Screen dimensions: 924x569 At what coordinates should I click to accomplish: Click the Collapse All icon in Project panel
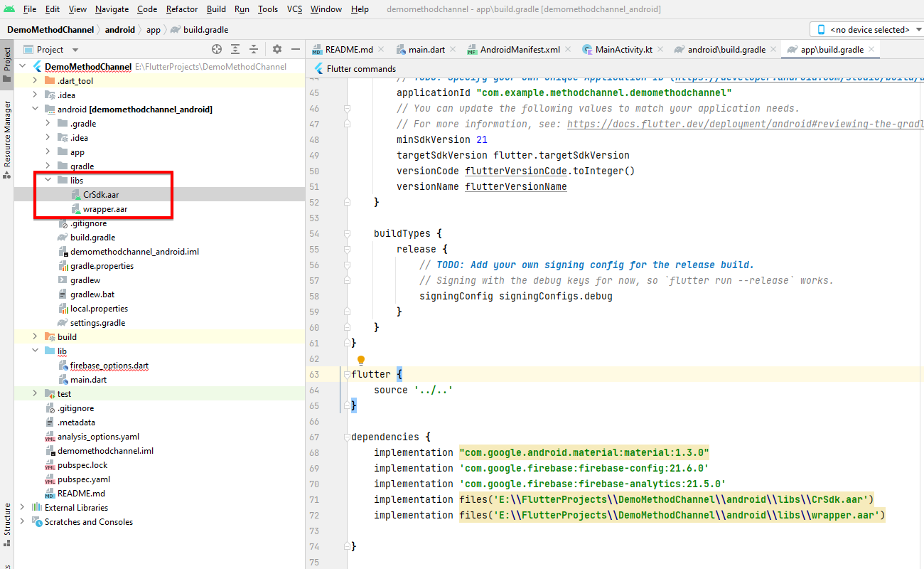coord(254,49)
